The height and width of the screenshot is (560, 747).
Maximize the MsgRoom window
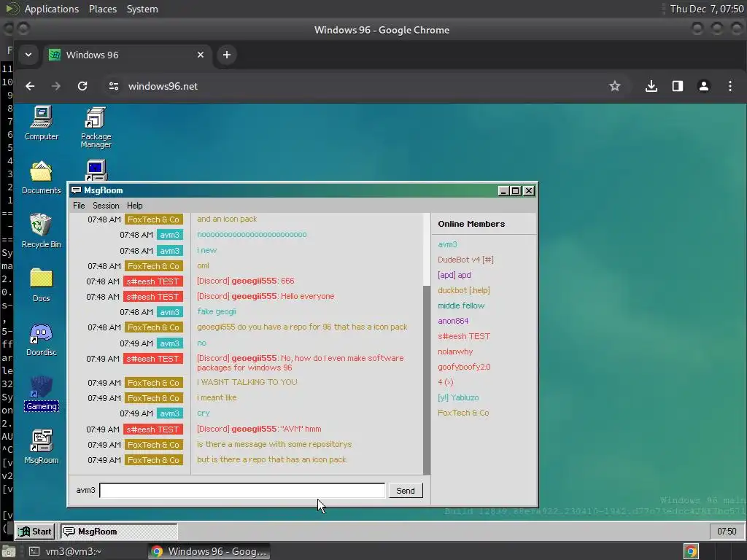point(516,191)
